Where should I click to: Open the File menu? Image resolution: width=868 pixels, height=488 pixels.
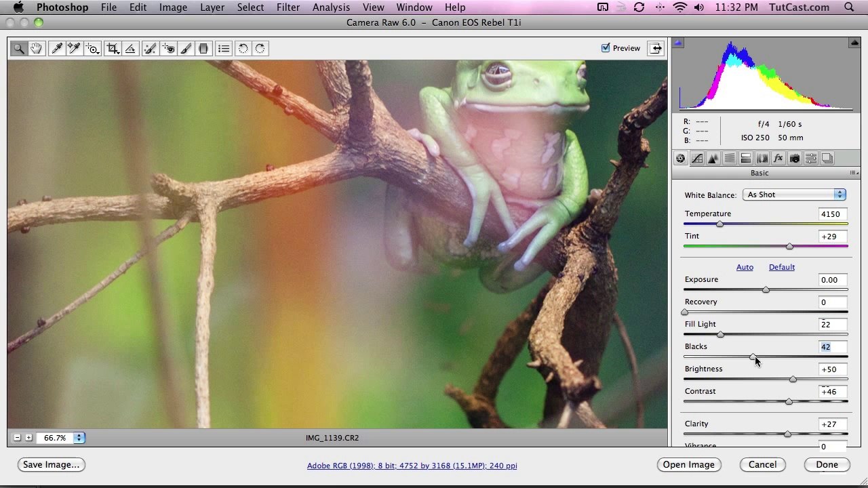(x=108, y=7)
